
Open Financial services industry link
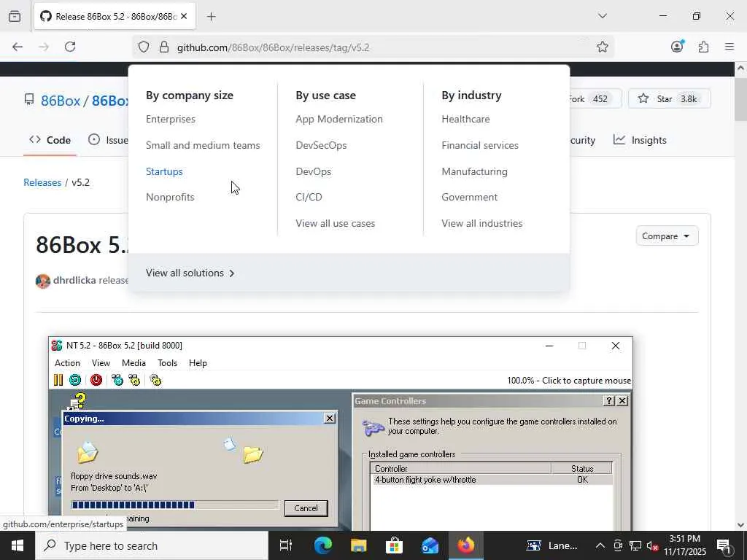(480, 145)
